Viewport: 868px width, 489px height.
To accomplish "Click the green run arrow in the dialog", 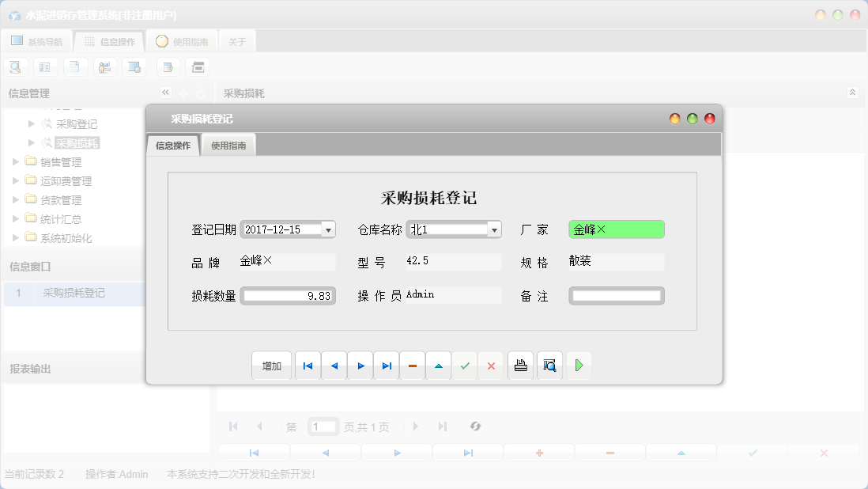I will tap(579, 365).
